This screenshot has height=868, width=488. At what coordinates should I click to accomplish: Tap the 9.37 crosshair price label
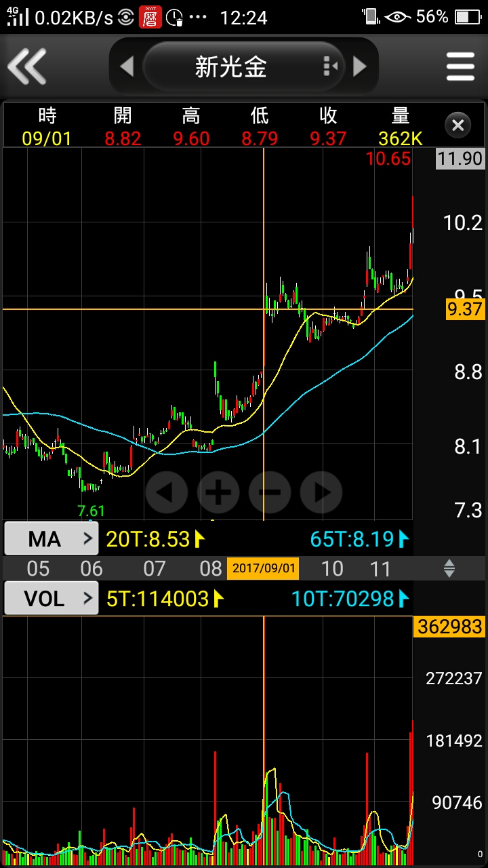(x=465, y=310)
